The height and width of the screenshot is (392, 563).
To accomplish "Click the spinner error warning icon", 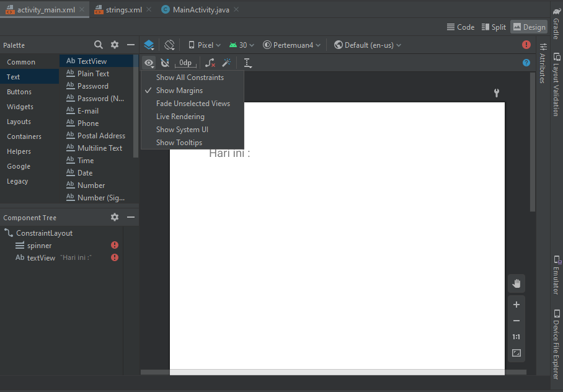I will click(115, 245).
